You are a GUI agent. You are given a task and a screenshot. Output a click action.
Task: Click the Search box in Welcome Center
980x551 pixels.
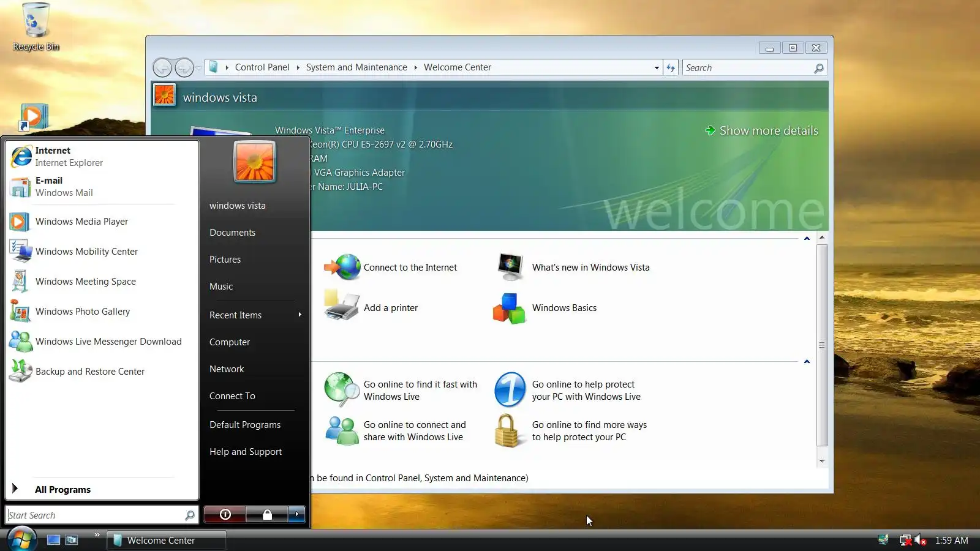[x=755, y=67]
